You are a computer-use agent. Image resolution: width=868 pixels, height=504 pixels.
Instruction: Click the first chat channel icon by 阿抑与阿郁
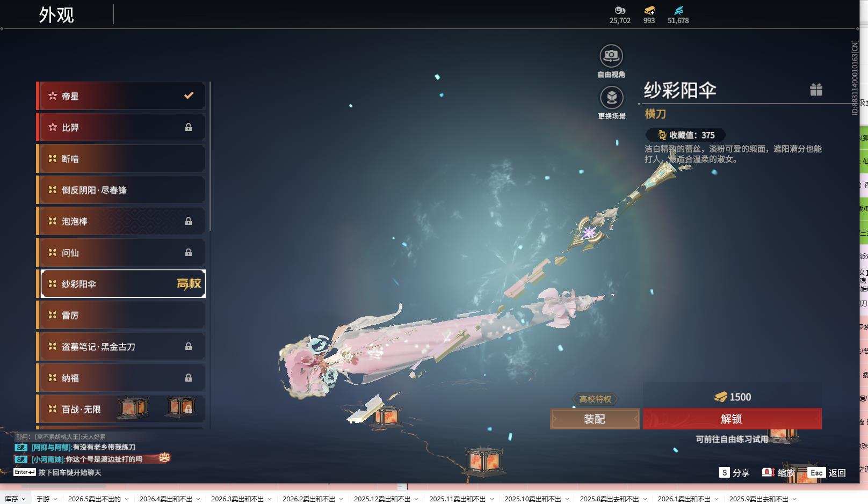21,447
